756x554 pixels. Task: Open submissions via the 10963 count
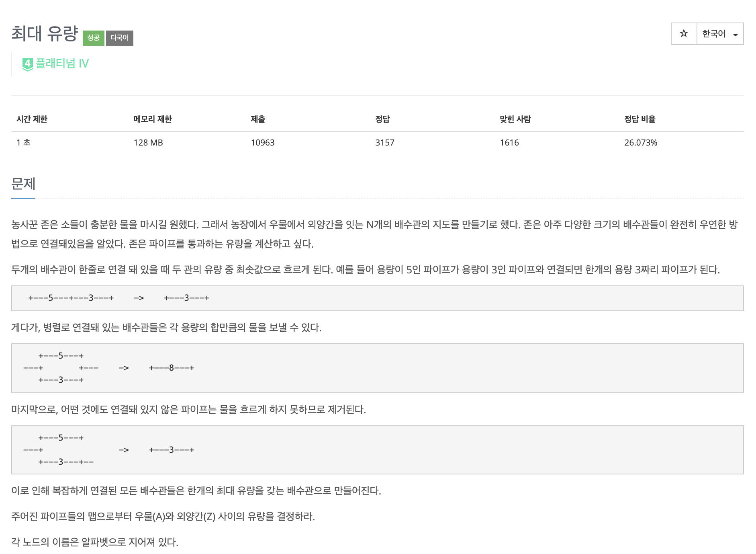[263, 142]
